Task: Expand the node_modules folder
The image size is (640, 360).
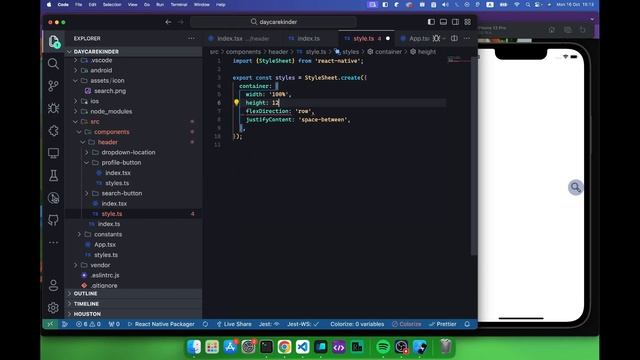Action: point(133,111)
